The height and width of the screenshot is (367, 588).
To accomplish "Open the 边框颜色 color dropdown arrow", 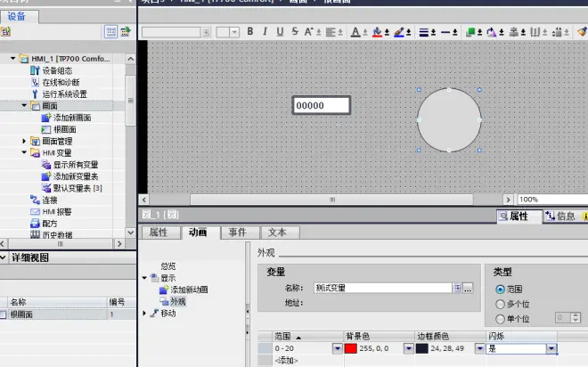I will pos(479,348).
